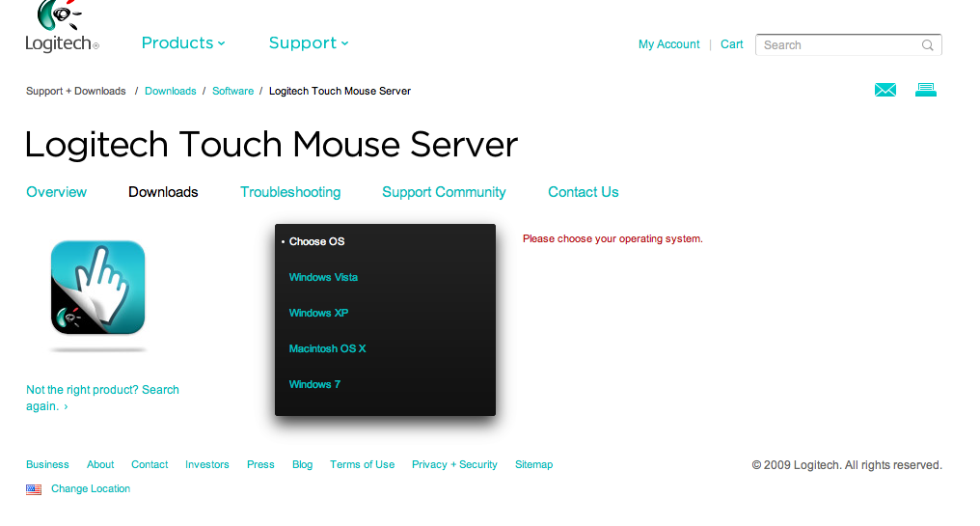Select Macintosh OS X option
This screenshot has width=980, height=526.
328,348
